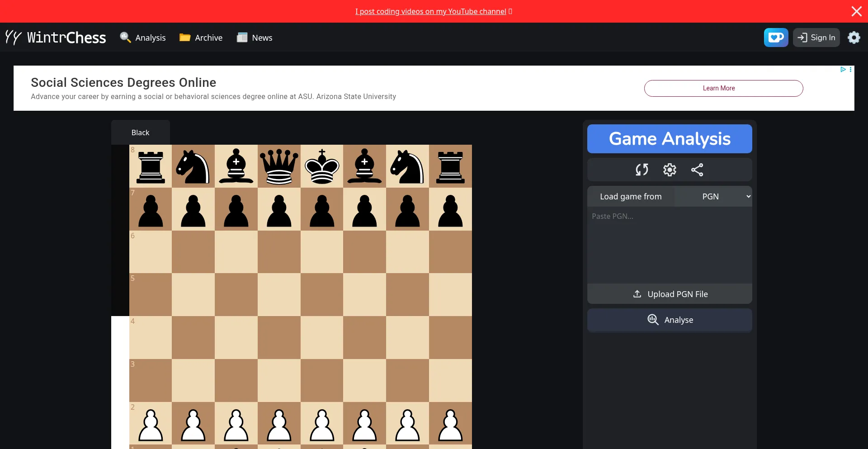
Task: Select the black knight on g8
Action: point(407,166)
